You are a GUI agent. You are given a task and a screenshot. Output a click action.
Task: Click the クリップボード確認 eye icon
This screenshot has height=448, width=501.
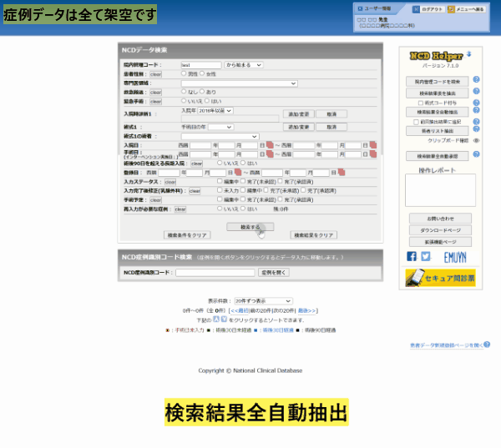(x=476, y=141)
